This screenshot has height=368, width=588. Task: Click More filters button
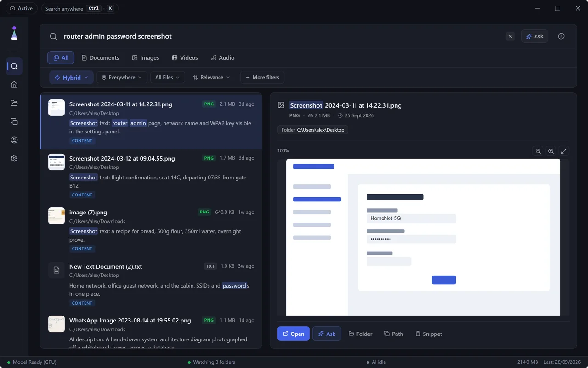pos(262,77)
